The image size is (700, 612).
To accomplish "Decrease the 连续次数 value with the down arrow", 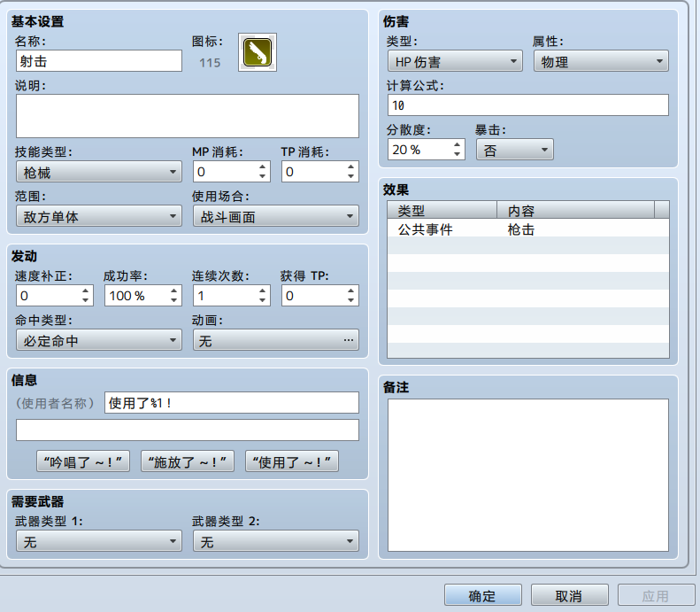I will [262, 300].
